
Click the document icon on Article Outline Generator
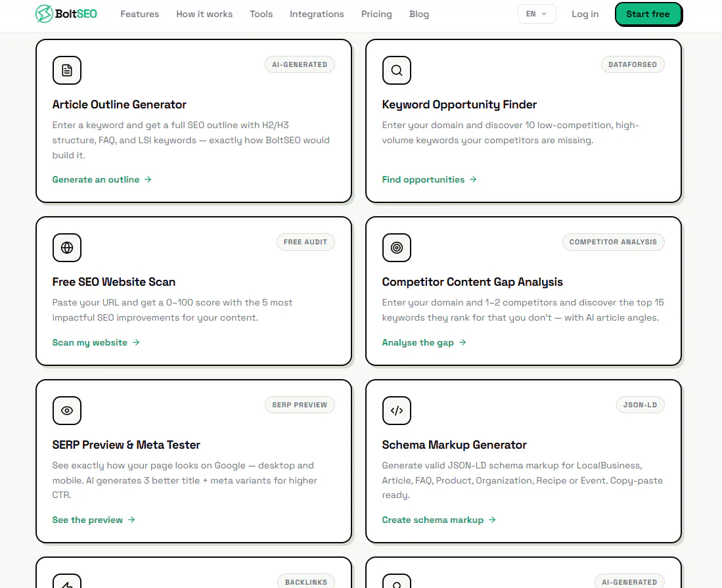pos(67,70)
